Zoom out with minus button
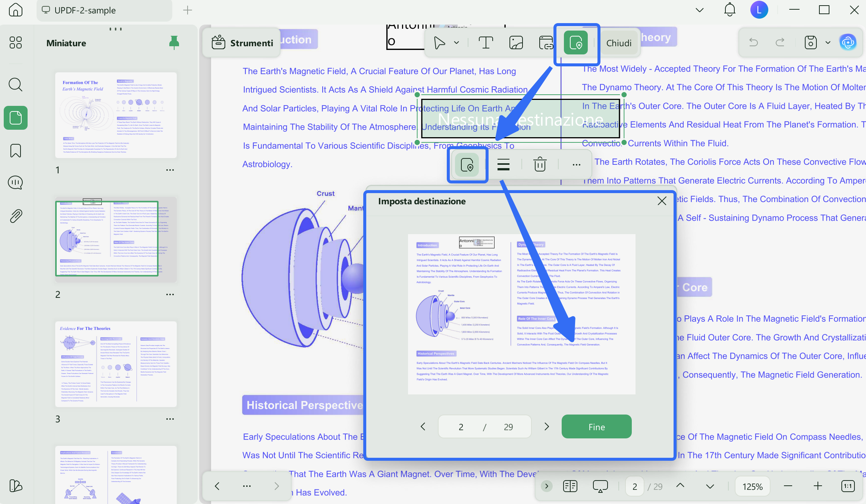Image resolution: width=866 pixels, height=504 pixels. 788,486
